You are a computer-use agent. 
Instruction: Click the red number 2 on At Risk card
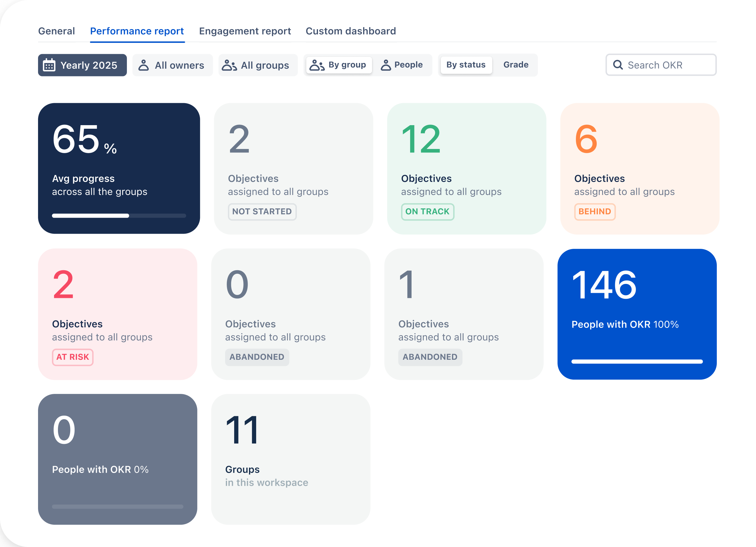[x=63, y=284]
